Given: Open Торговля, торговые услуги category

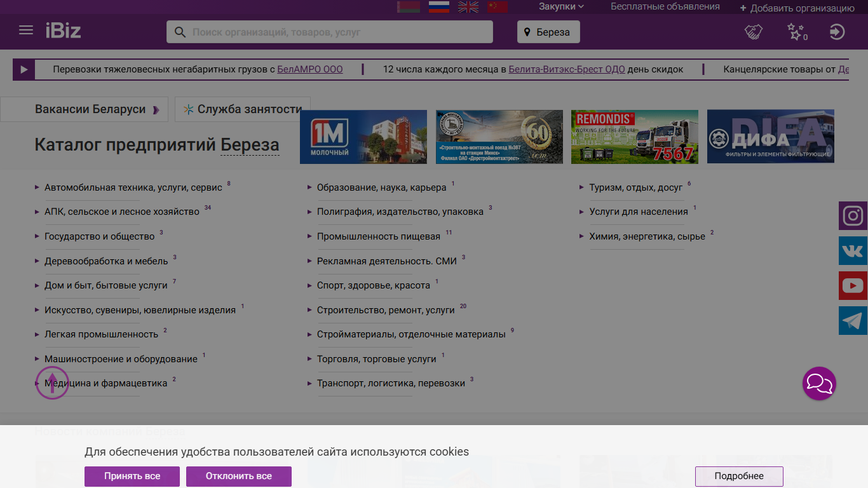Looking at the screenshot, I should click(377, 359).
